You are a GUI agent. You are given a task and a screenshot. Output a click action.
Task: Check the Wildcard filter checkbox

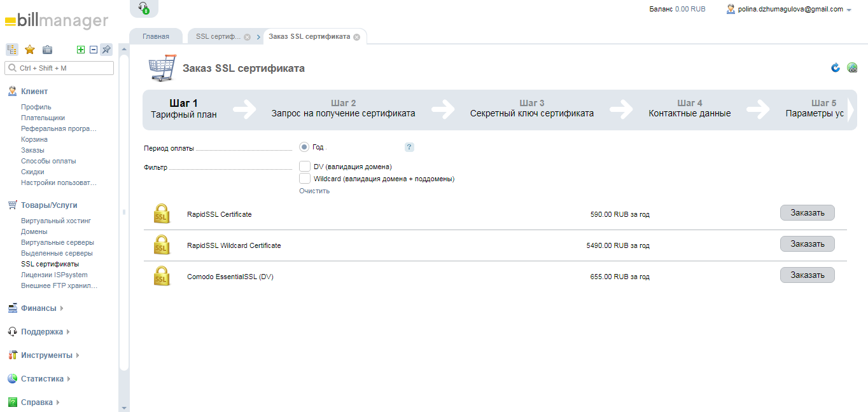[304, 179]
